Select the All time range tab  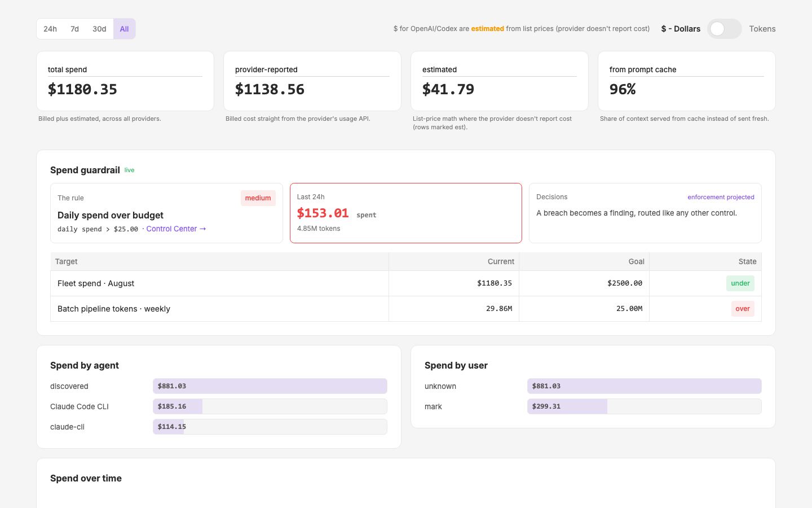(124, 29)
